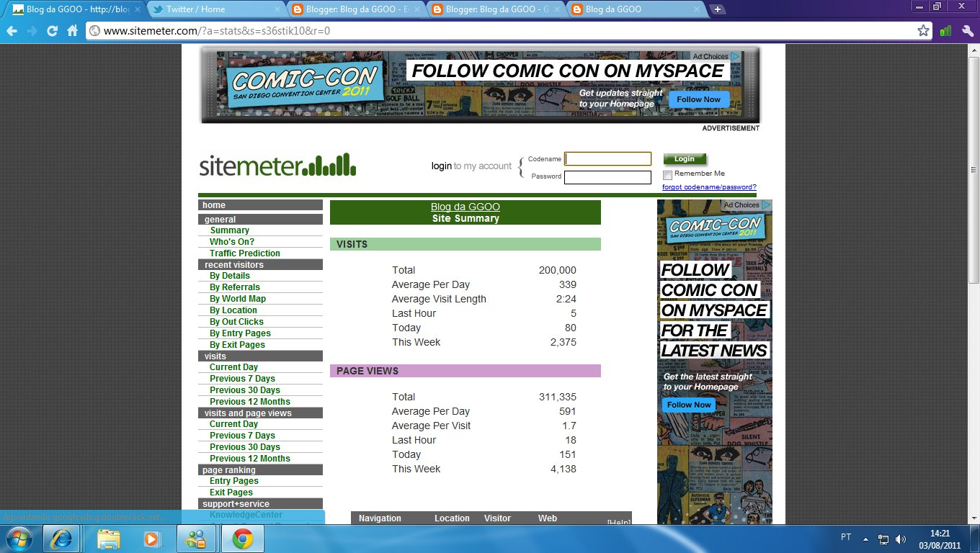Image resolution: width=980 pixels, height=553 pixels.
Task: Click the Sitemeter logo
Action: coord(278,166)
